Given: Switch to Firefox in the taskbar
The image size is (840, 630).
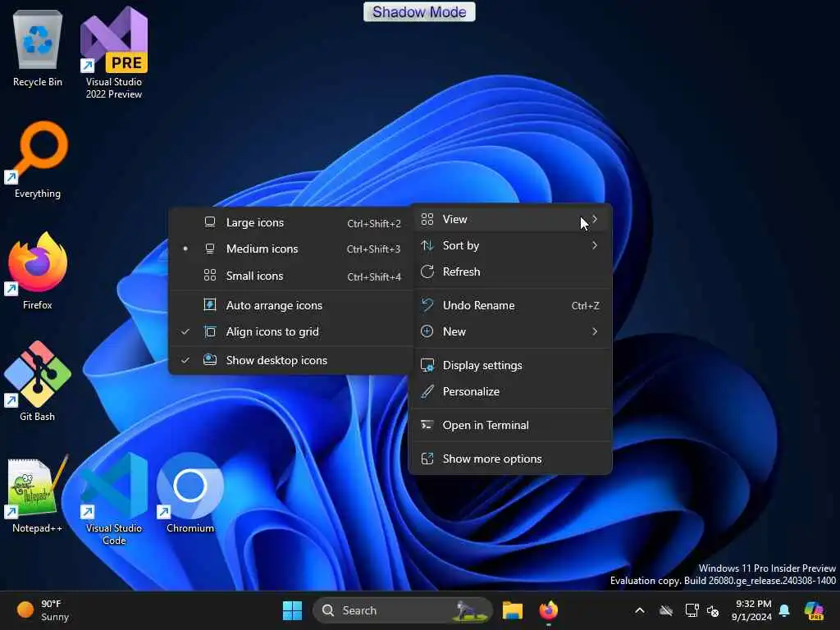Looking at the screenshot, I should pyautogui.click(x=549, y=610).
